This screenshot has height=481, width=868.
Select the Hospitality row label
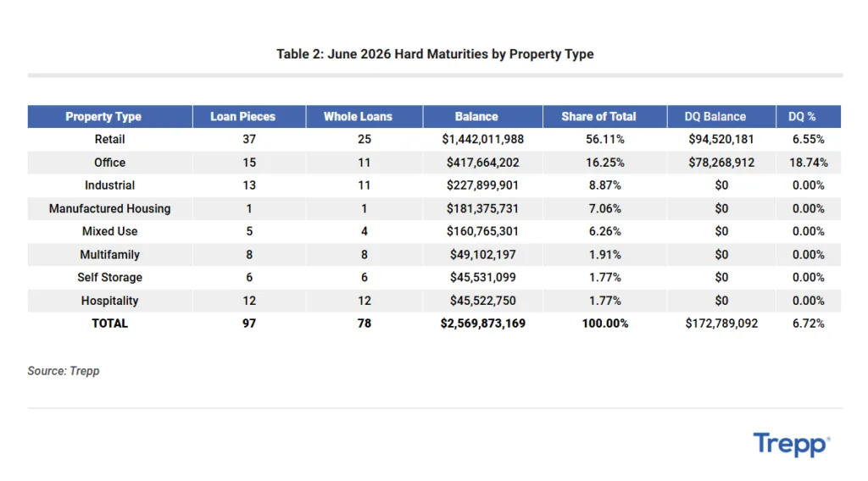pos(109,301)
